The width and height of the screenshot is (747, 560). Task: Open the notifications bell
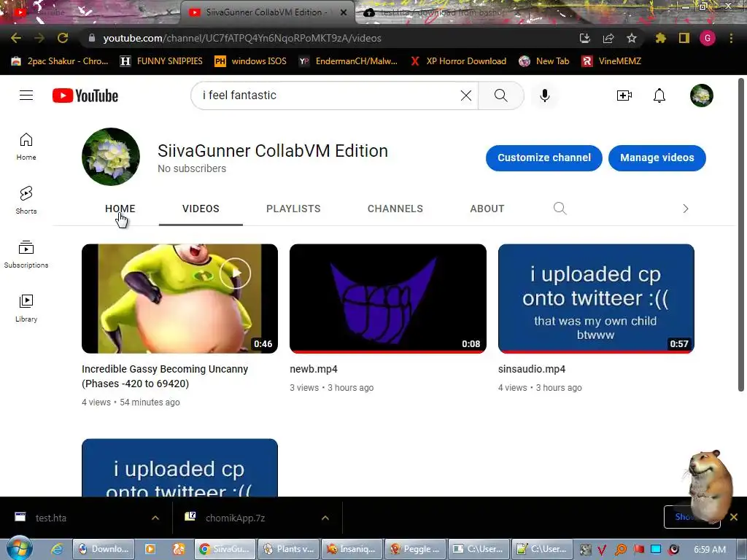click(x=659, y=96)
